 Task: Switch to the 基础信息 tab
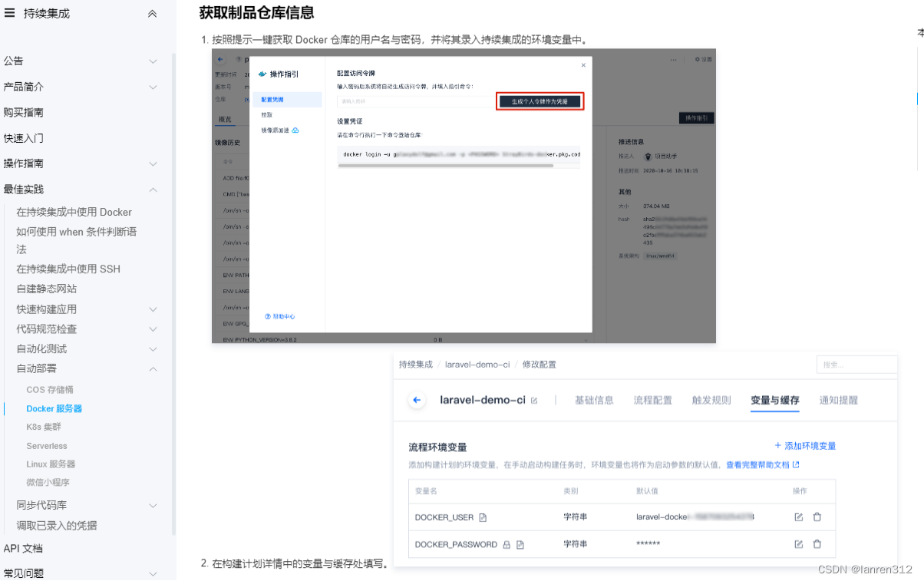594,400
